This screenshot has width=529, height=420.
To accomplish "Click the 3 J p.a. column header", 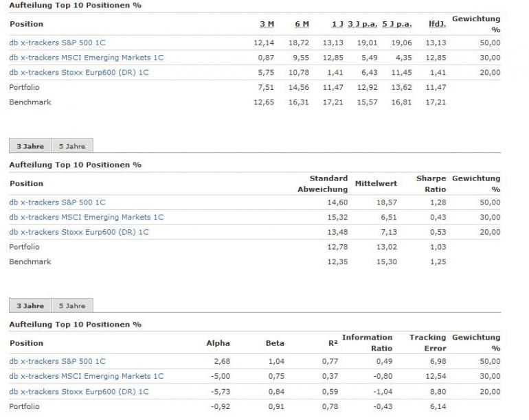I will click(363, 25).
